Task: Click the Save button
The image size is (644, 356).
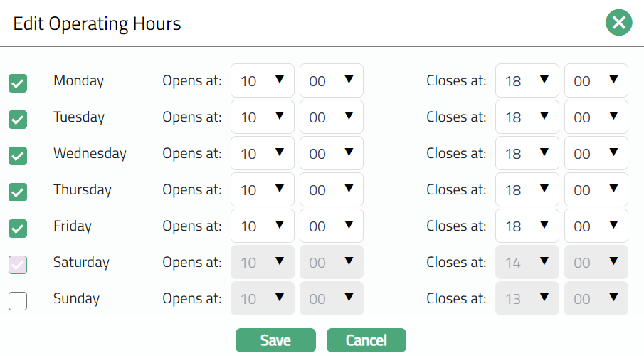Action: [x=275, y=340]
